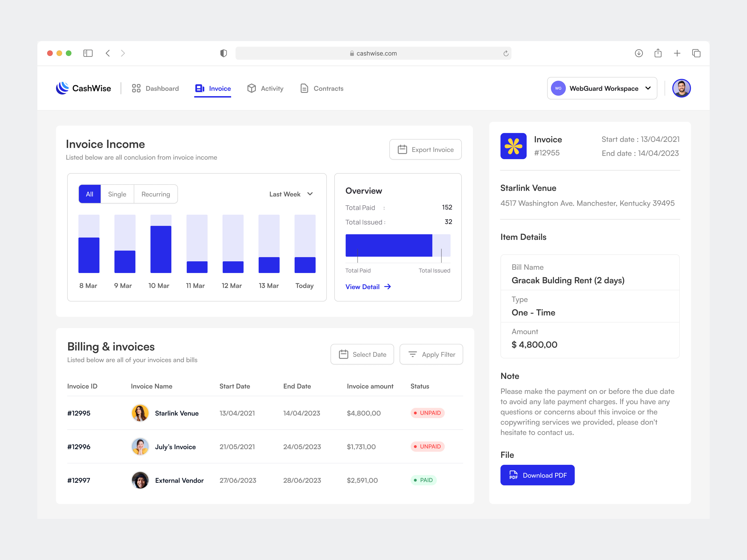Click the Contracts document icon
This screenshot has height=560, width=747.
[304, 88]
